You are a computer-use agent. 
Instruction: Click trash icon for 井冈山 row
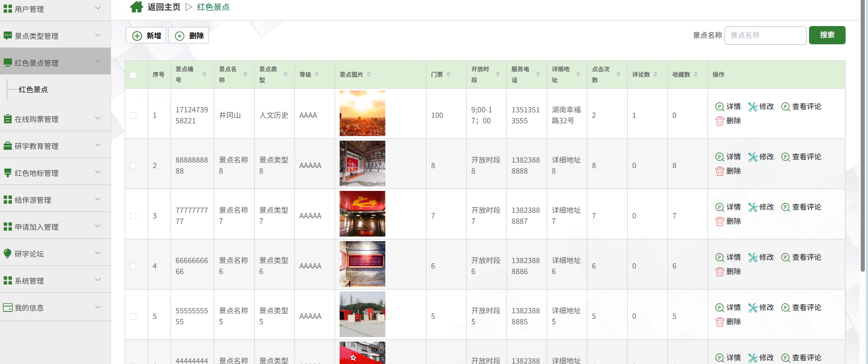719,121
